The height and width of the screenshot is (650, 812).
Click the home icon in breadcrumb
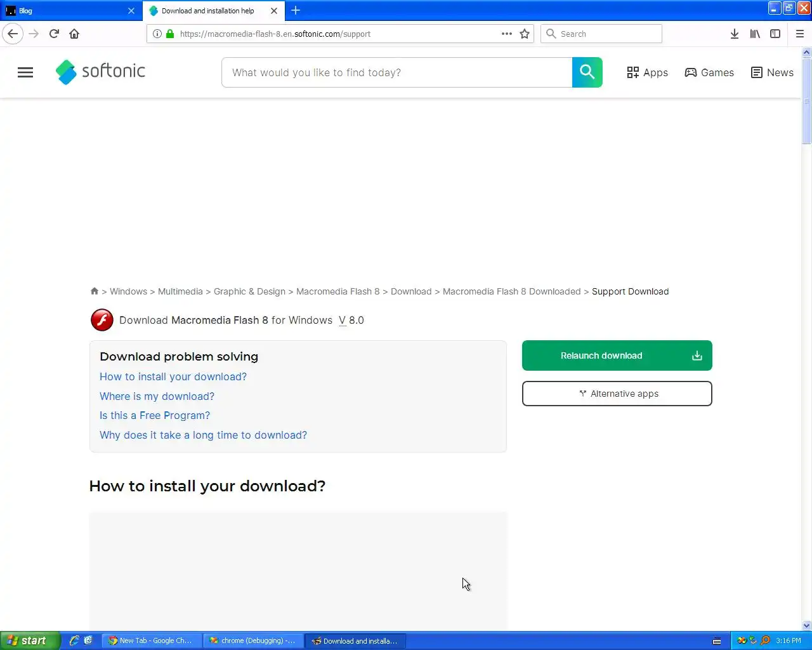point(95,291)
